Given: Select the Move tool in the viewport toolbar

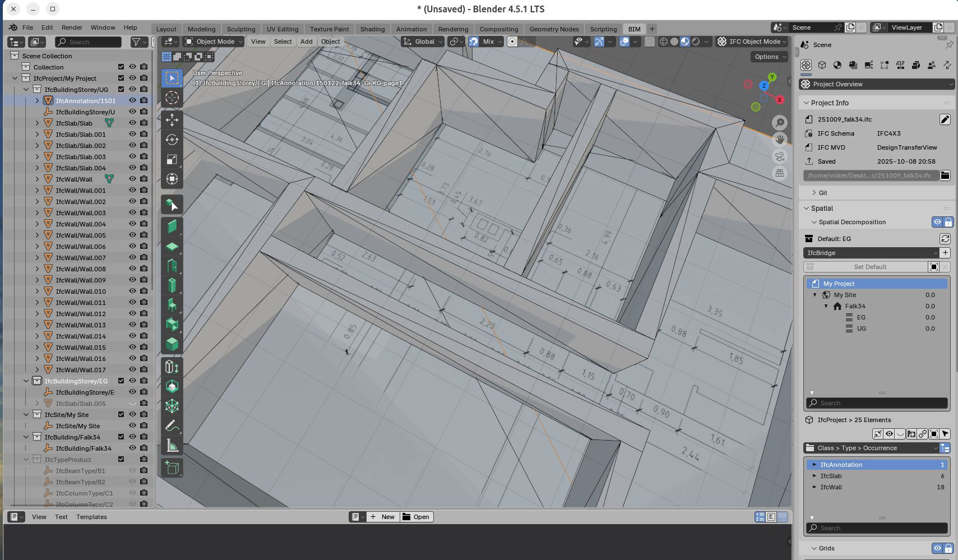Looking at the screenshot, I should [172, 119].
